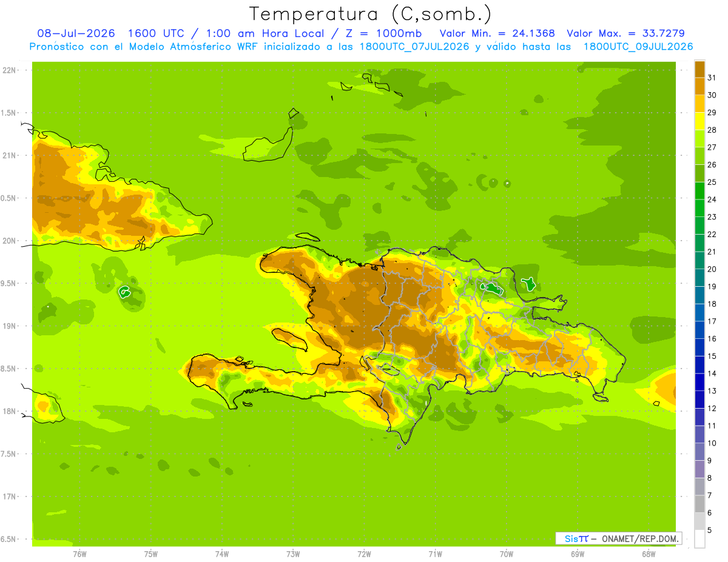Click the '68W' longitude label

tap(649, 554)
